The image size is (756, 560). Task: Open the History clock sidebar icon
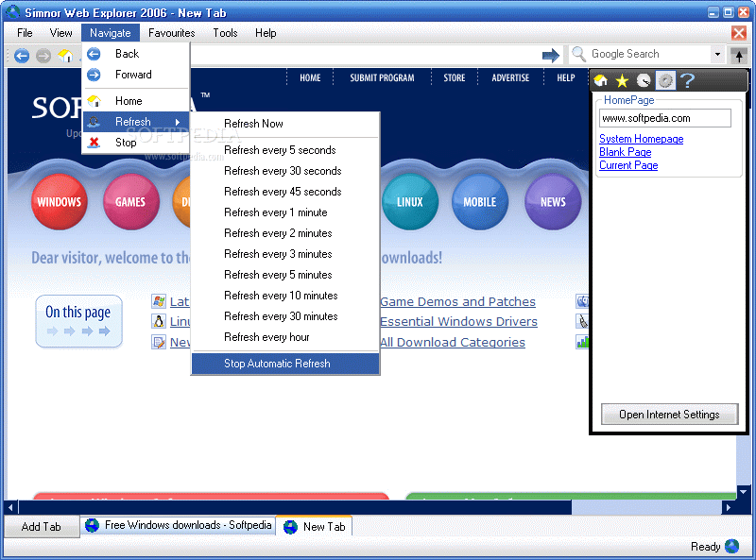(644, 80)
